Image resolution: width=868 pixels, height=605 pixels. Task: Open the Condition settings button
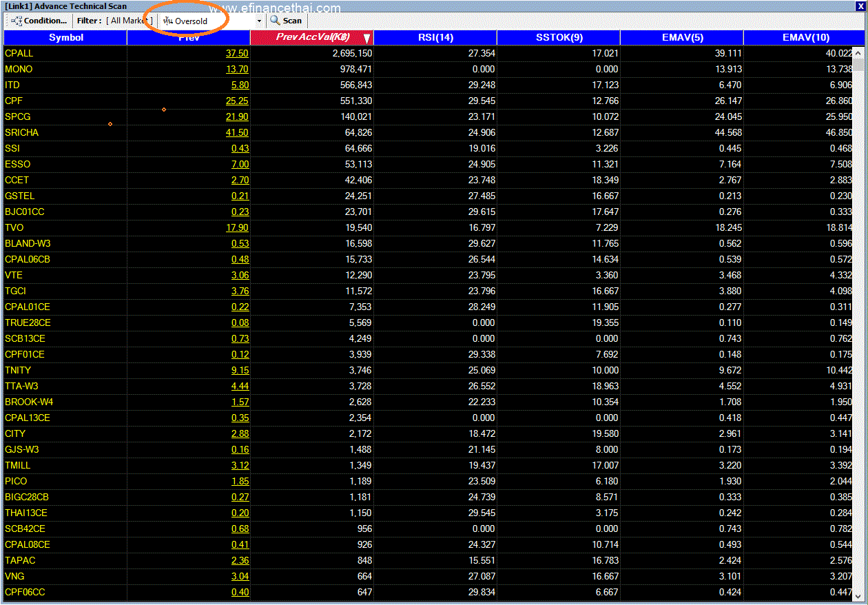[39, 21]
